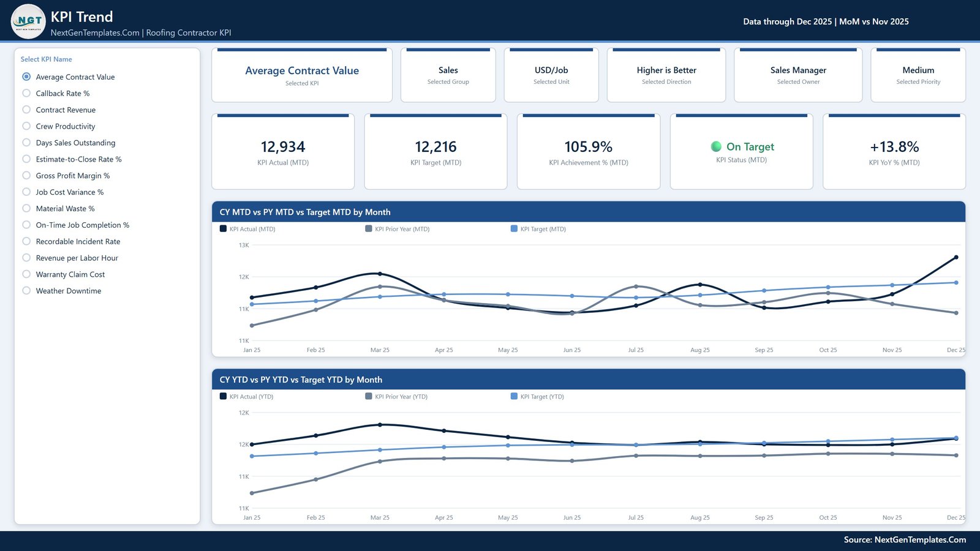Select Material Waste % radio button
The image size is (980, 551).
pyautogui.click(x=26, y=209)
